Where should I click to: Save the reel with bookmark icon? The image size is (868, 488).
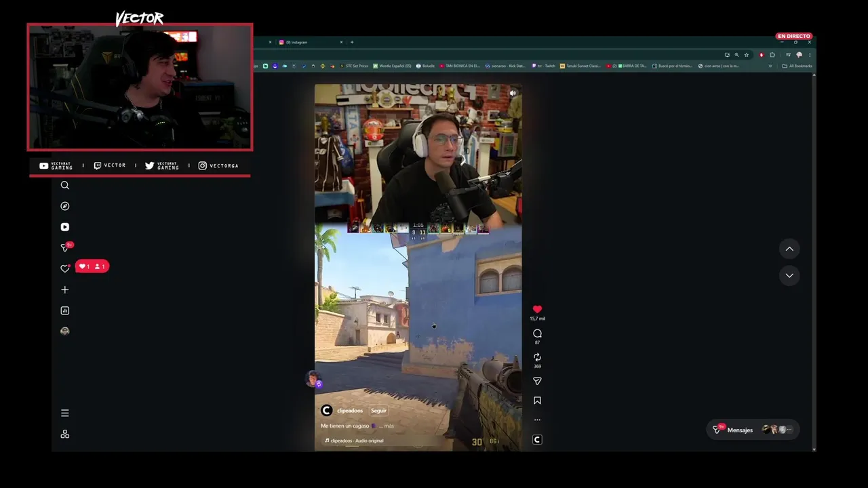click(537, 401)
